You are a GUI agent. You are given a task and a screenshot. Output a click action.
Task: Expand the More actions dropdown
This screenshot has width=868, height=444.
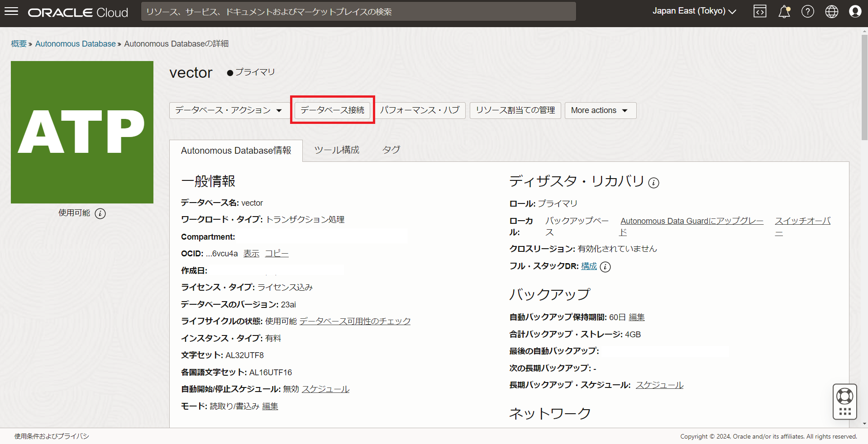pos(600,110)
